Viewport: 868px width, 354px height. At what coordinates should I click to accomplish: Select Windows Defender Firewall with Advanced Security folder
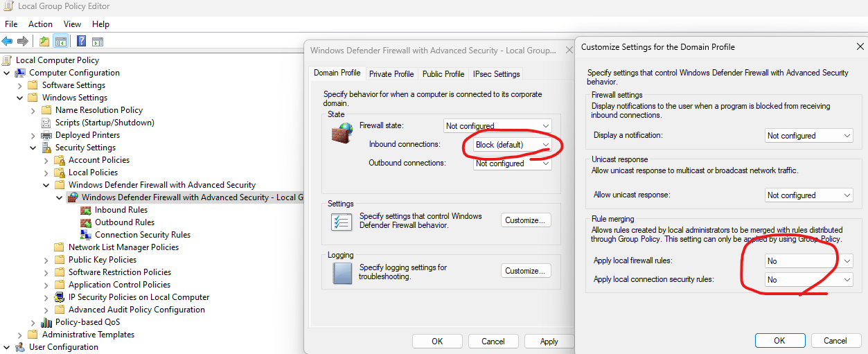tap(162, 185)
